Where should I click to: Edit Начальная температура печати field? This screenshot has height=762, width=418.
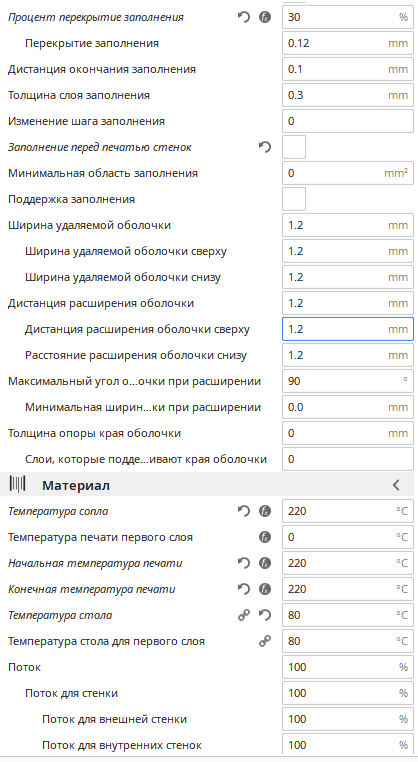coord(348,563)
